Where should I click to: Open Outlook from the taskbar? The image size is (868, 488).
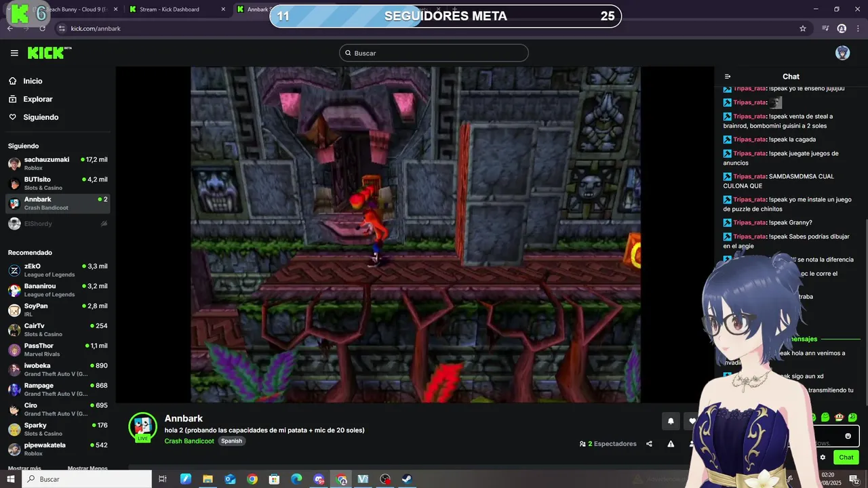[230, 479]
